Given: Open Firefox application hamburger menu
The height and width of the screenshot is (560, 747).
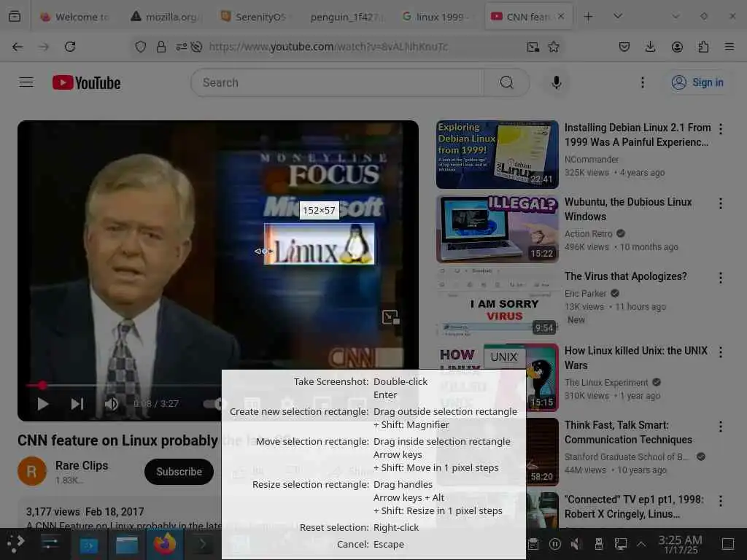Looking at the screenshot, I should point(729,47).
